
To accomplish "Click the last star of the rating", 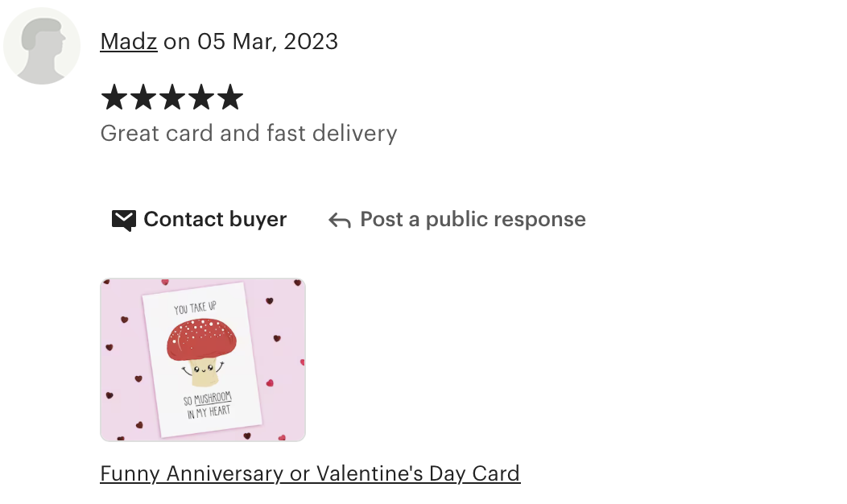I will pyautogui.click(x=230, y=97).
